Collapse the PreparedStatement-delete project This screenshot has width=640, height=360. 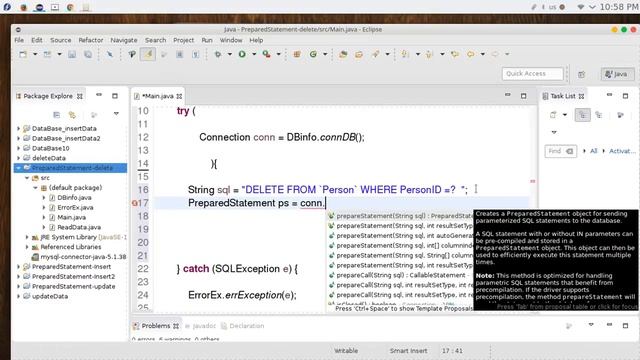point(18,168)
